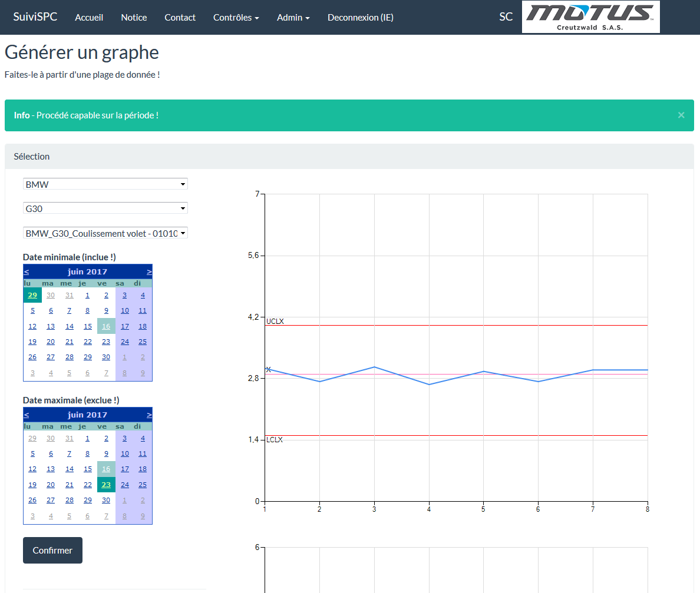Select day 16 in Date maximale calendar

106,469
